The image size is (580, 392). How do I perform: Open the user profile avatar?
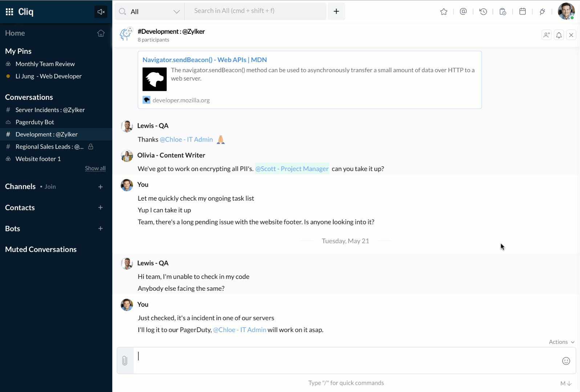[x=566, y=11]
